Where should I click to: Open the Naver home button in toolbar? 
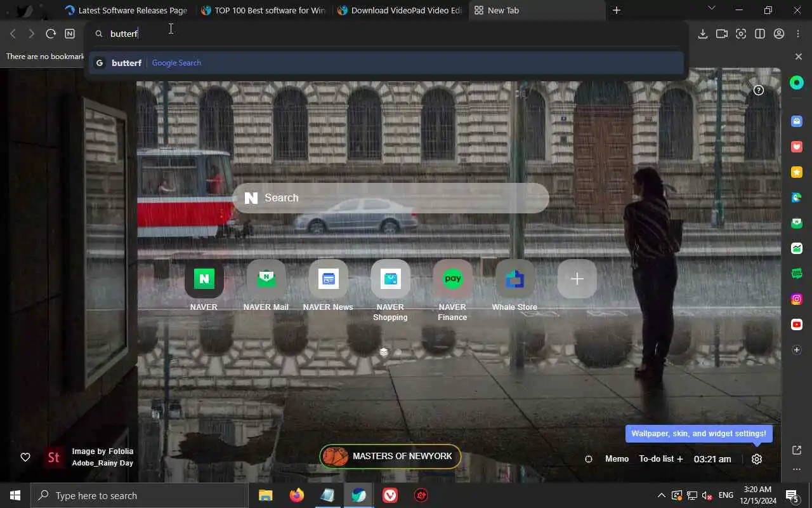pyautogui.click(x=70, y=34)
